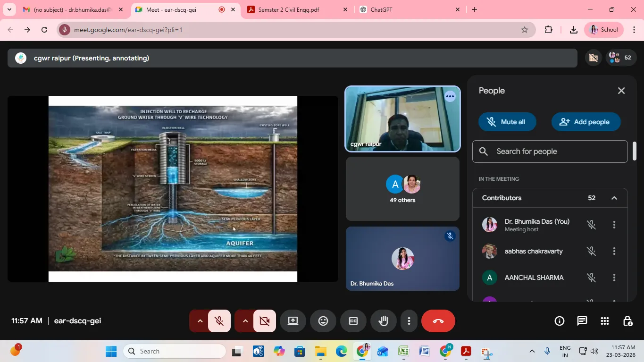Click the present screen icon
This screenshot has width=644, height=362.
pos(293,321)
